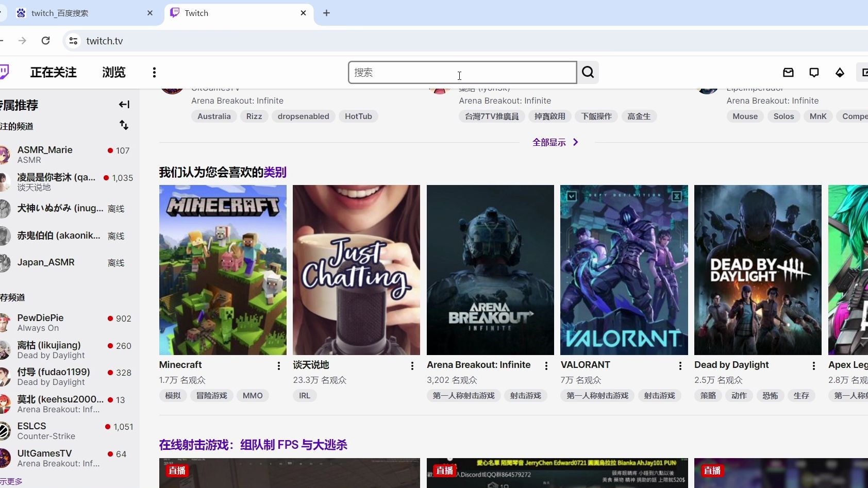Open the inbox notifications icon
Image resolution: width=868 pixels, height=488 pixels.
coord(788,73)
